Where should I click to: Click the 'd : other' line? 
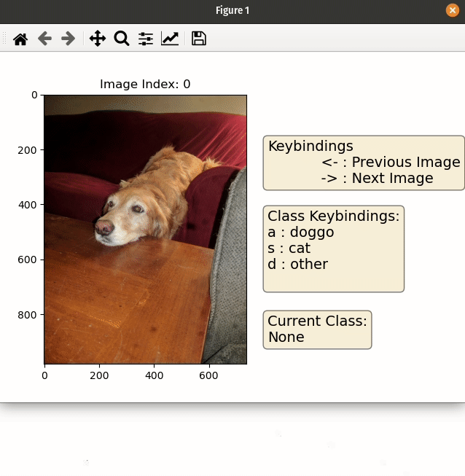[298, 264]
